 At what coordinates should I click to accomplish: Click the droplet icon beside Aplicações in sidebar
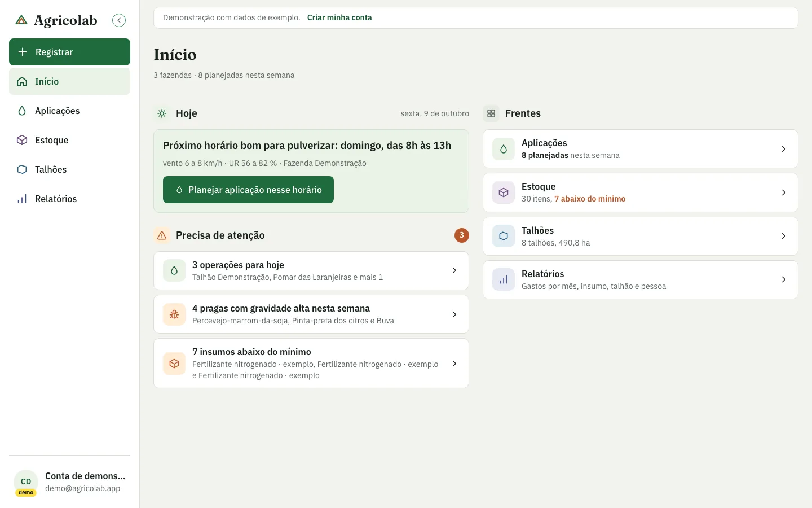tap(22, 111)
